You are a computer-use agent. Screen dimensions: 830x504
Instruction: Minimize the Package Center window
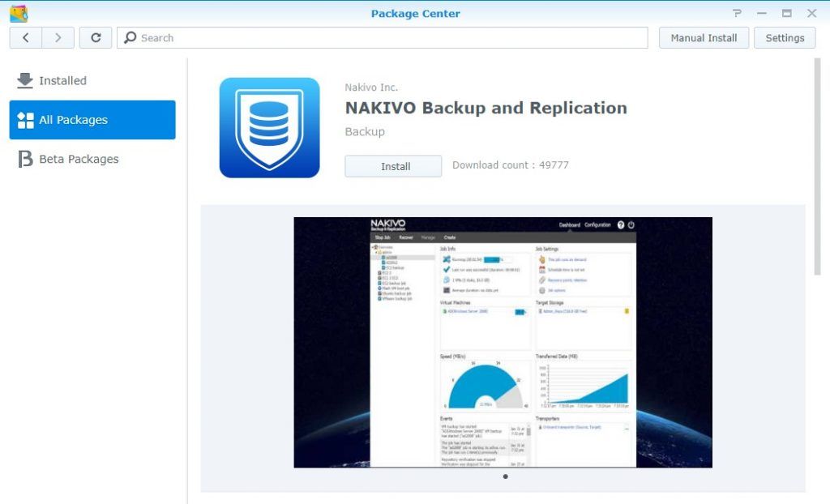(x=762, y=13)
